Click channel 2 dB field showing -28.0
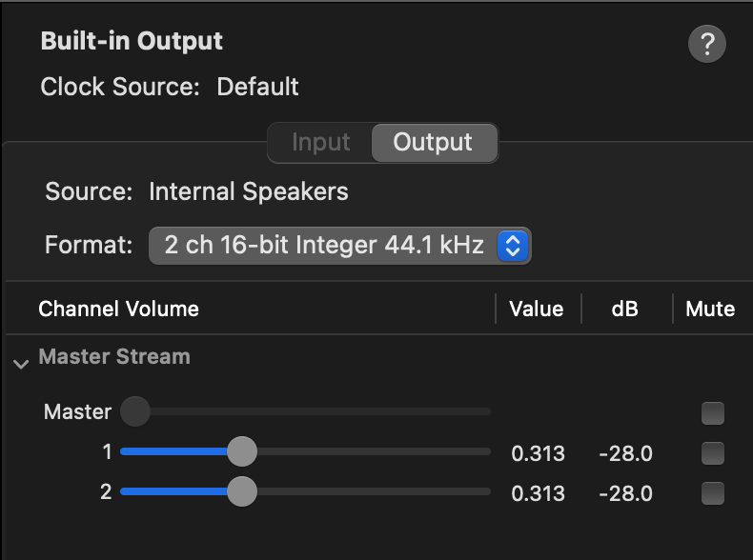753x560 pixels. 625,493
